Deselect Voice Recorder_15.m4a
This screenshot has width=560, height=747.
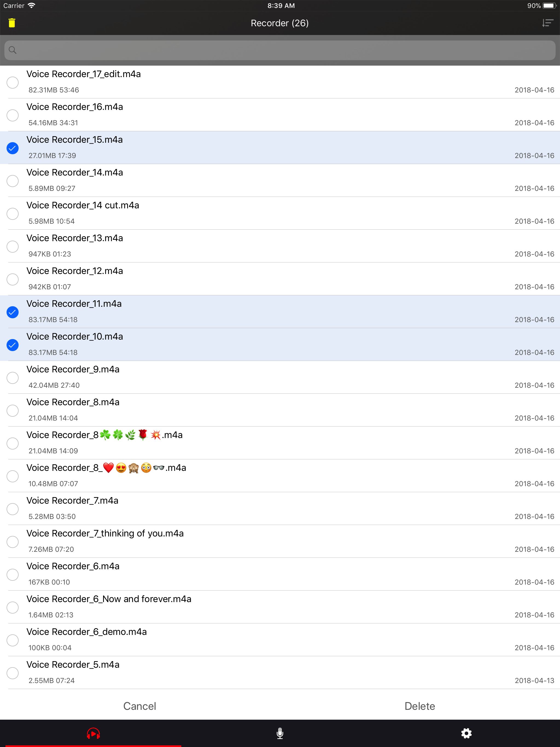(x=13, y=148)
